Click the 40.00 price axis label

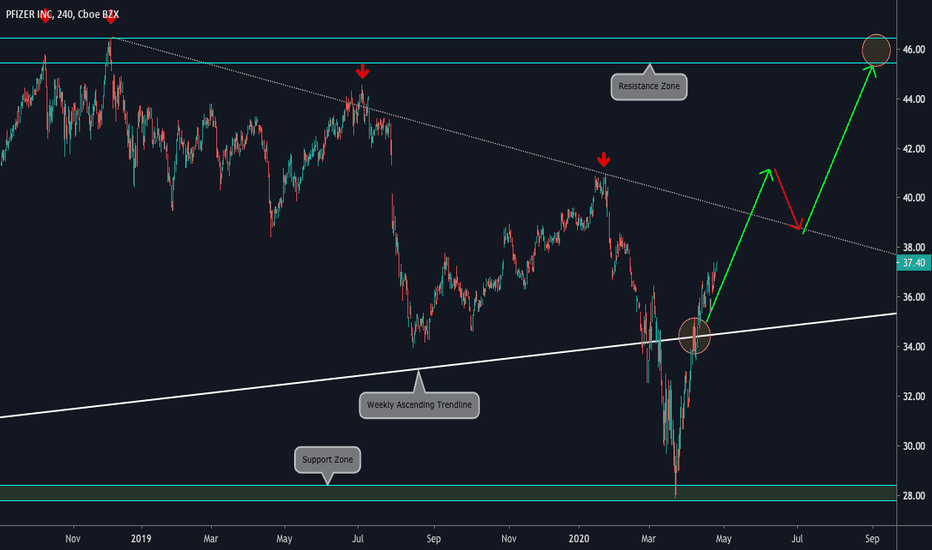coord(914,198)
